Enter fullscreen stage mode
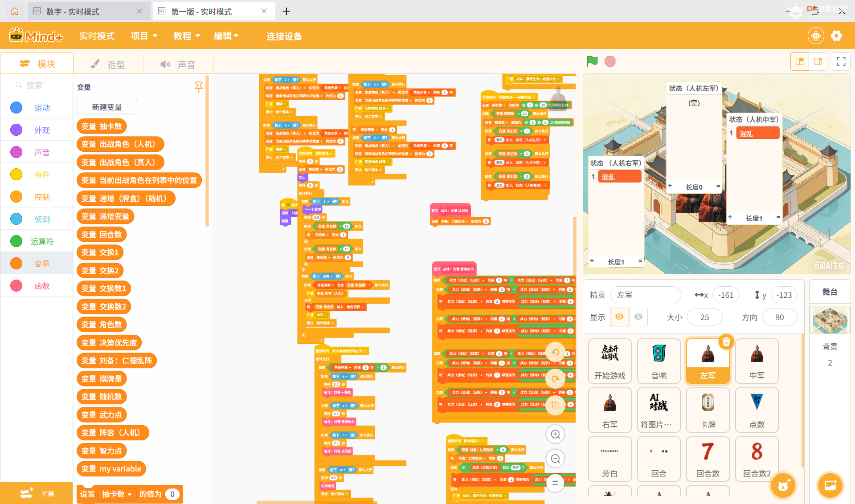 (841, 61)
